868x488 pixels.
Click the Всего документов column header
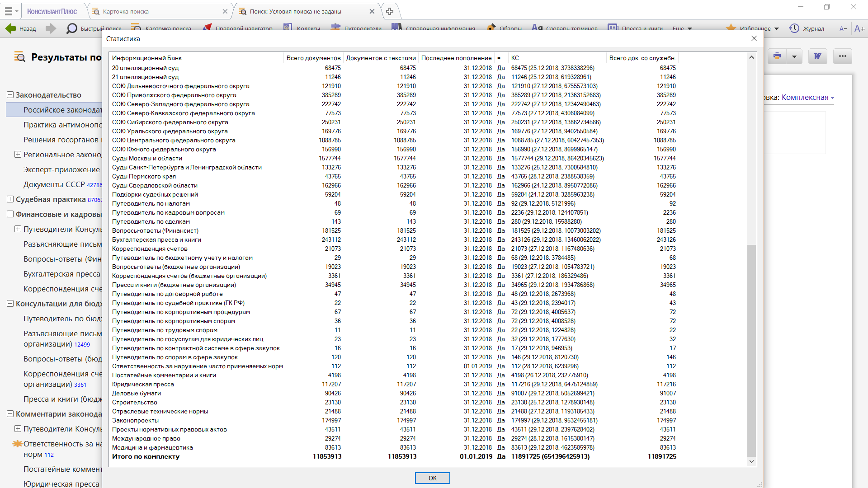pos(313,58)
